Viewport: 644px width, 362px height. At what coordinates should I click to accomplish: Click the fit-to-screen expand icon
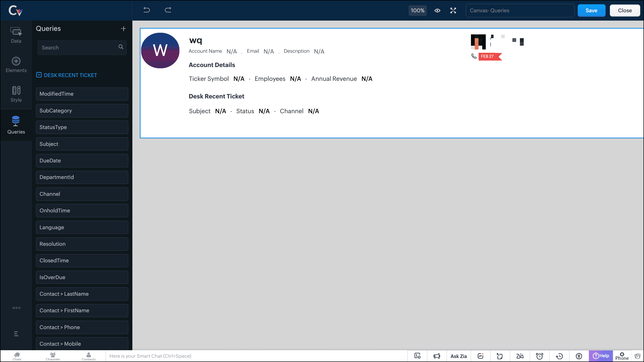453,11
